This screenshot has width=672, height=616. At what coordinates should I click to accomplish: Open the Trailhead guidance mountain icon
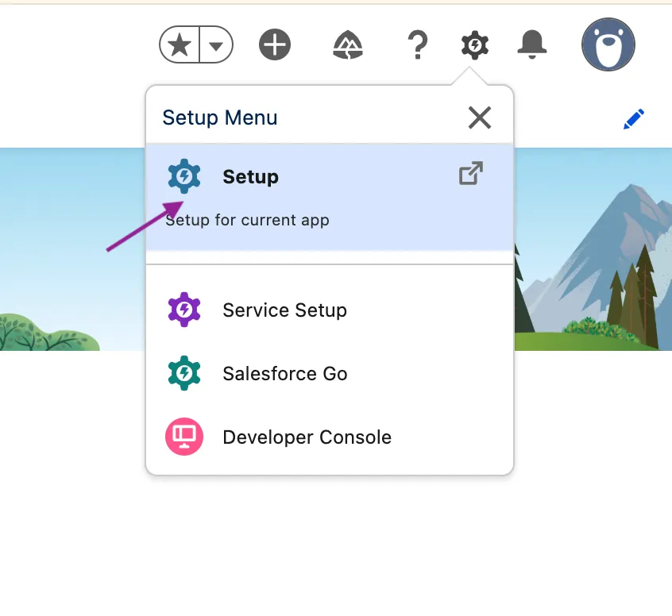point(348,45)
